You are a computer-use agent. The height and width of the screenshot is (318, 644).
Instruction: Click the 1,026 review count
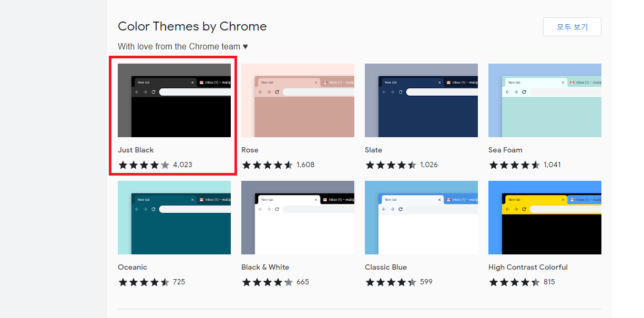[x=429, y=165]
